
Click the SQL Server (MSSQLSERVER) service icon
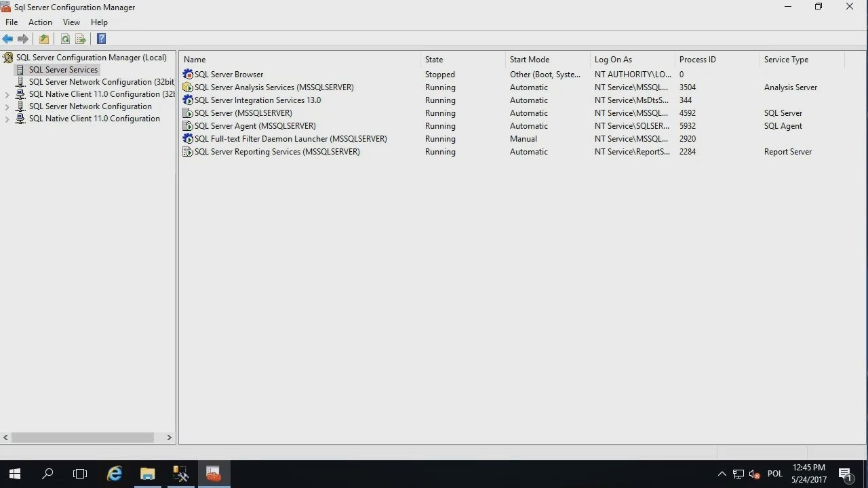click(188, 113)
